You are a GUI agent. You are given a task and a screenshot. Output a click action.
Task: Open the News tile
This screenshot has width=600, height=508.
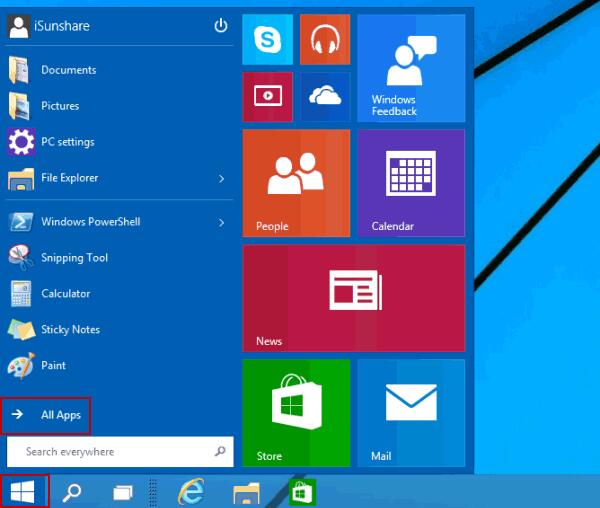354,298
